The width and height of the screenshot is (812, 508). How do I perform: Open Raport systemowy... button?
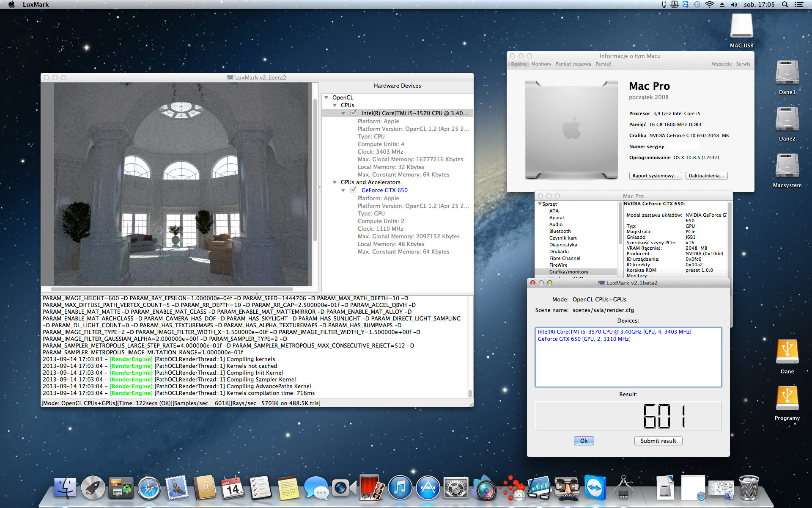pyautogui.click(x=656, y=176)
